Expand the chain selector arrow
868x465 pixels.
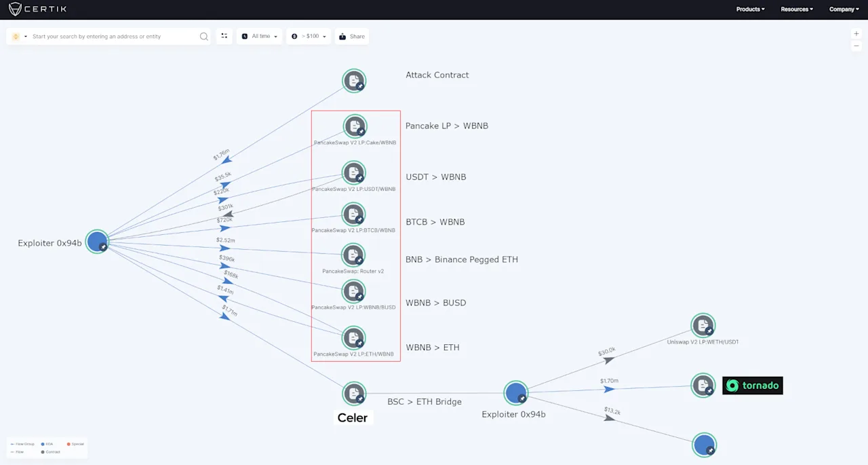pyautogui.click(x=26, y=37)
